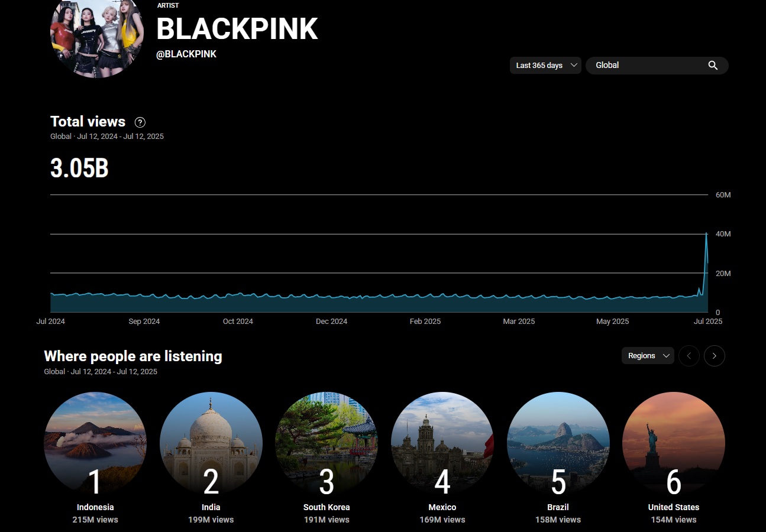
Task: Click the Where people are listening heading
Action: [x=133, y=356]
